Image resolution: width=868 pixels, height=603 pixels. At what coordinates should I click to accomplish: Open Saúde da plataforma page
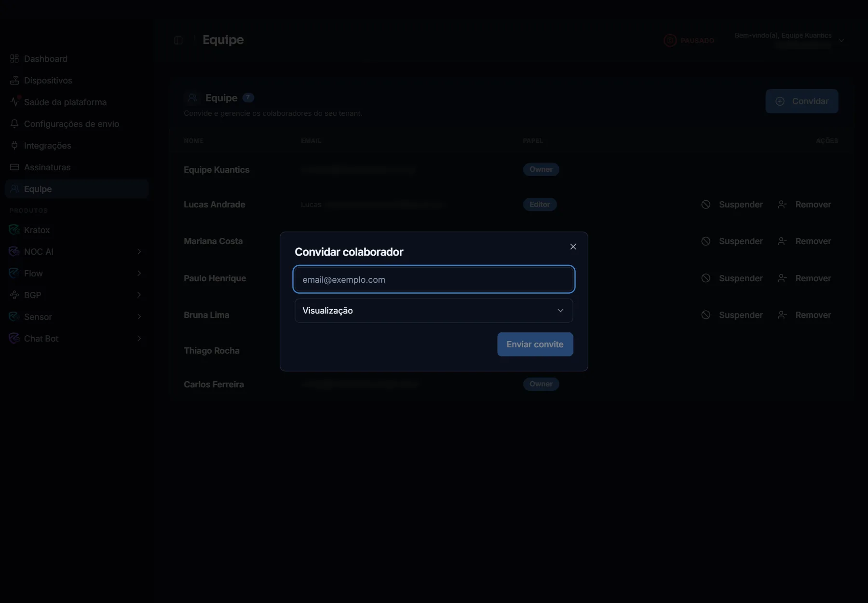pyautogui.click(x=77, y=102)
